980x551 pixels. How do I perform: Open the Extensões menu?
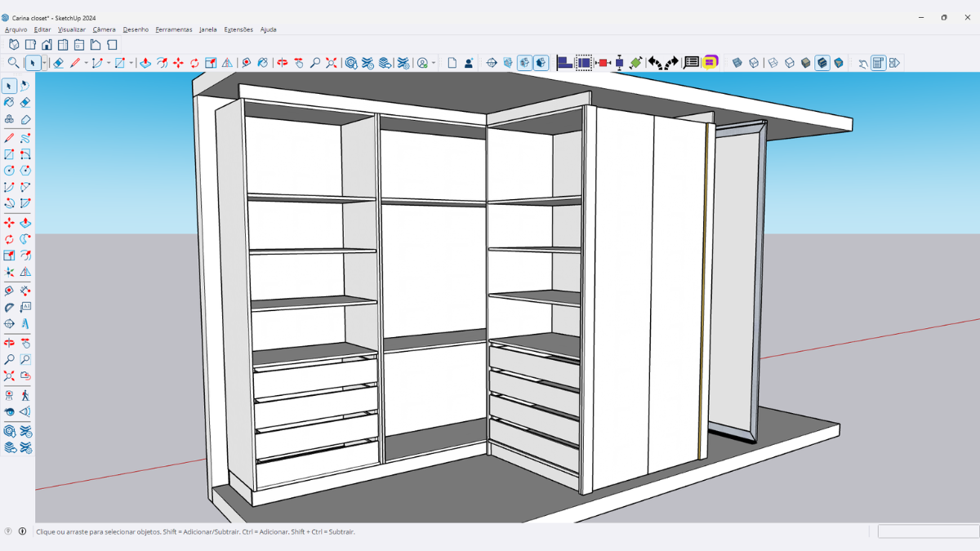click(238, 29)
